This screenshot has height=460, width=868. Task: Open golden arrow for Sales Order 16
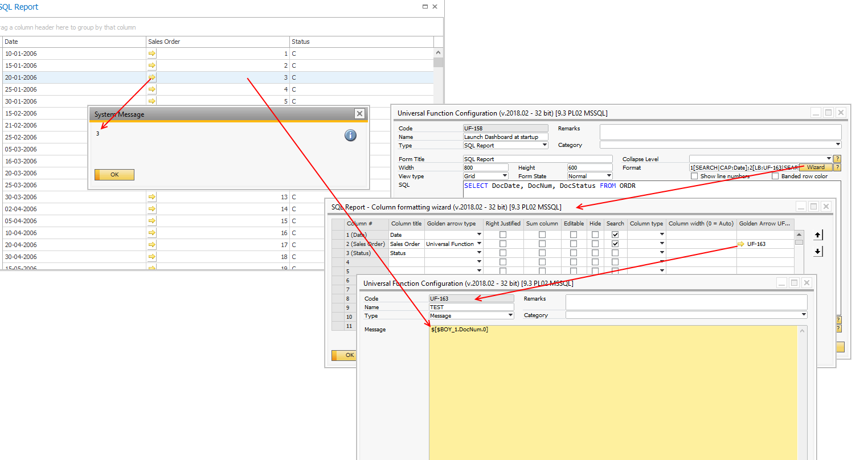point(152,233)
